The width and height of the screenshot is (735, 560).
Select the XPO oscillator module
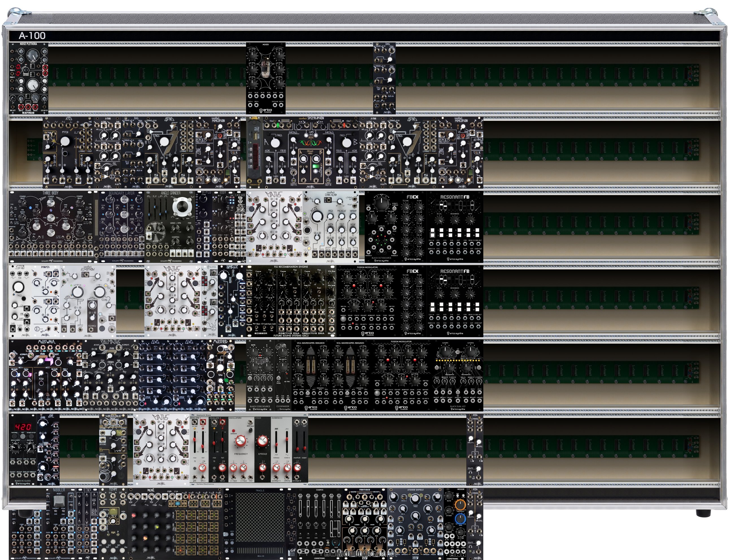point(68,153)
